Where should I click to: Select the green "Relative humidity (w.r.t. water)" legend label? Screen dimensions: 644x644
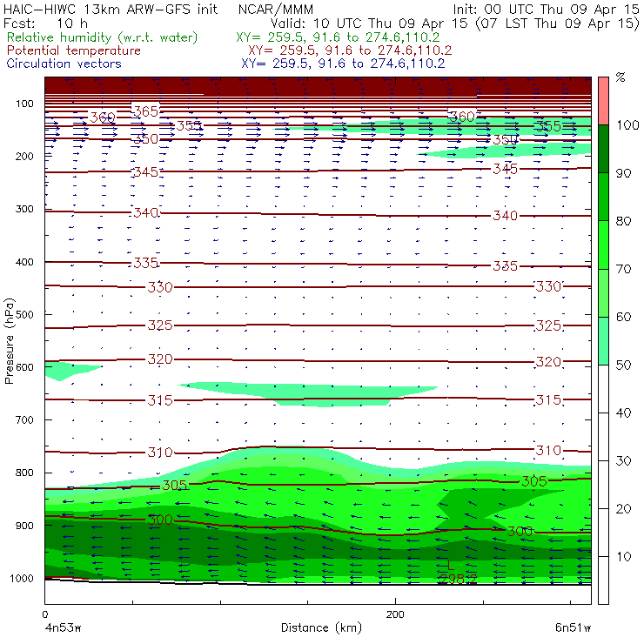[103, 37]
